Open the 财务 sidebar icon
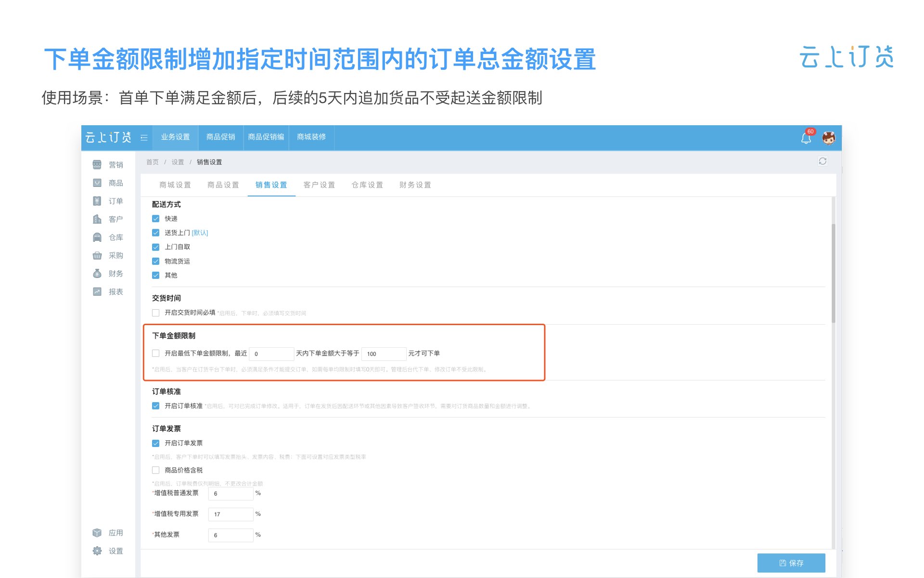Viewport: 924px width, 578px height. pos(97,274)
